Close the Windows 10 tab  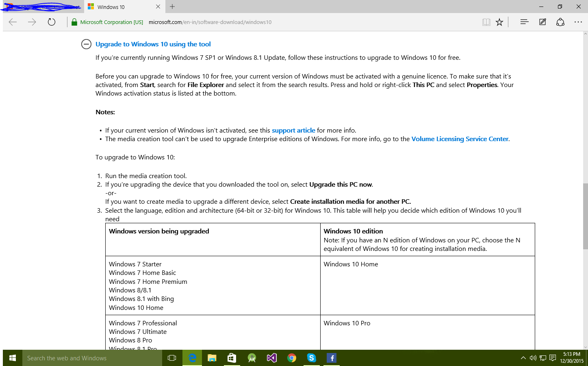tap(158, 7)
